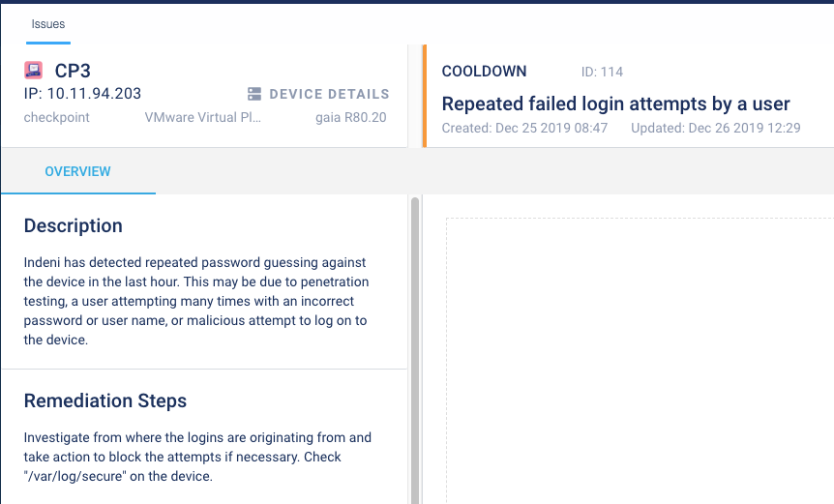Click the IP address 10.11.94.203
The width and height of the screenshot is (834, 504).
point(82,94)
